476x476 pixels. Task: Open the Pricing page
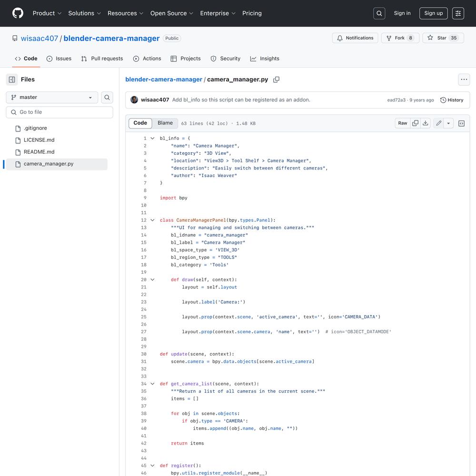[x=252, y=13]
